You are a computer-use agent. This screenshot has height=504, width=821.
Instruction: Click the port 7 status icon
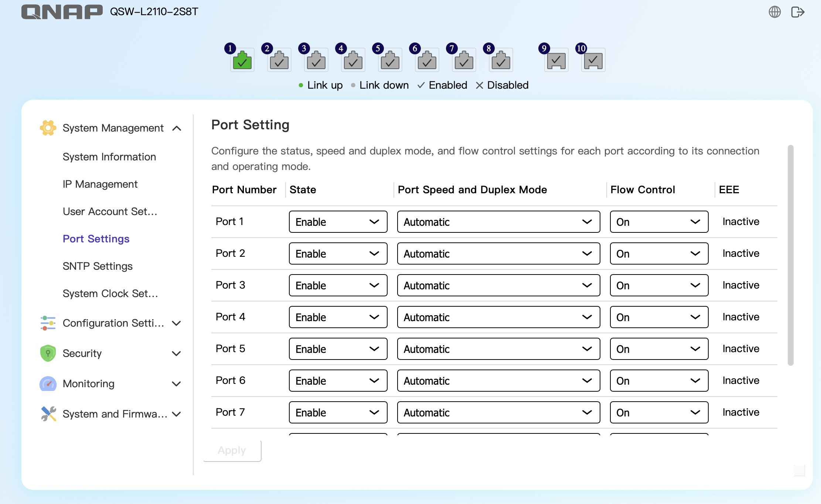(x=464, y=60)
